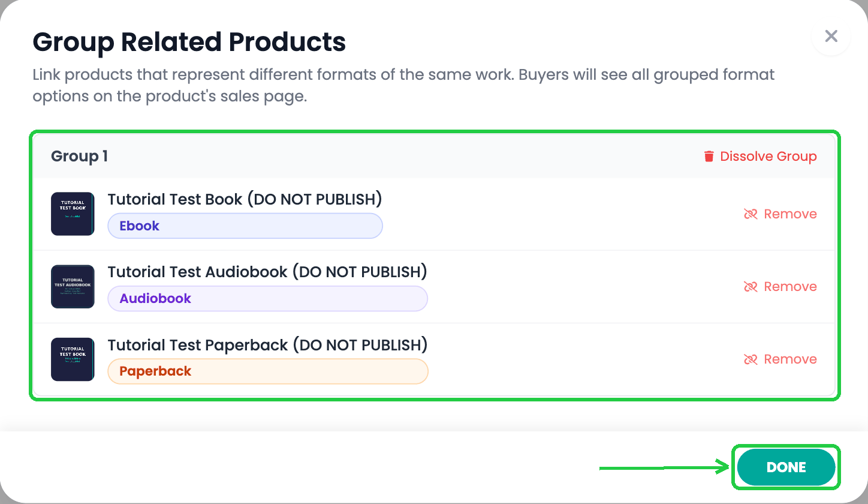Viewport: 868px width, 504px height.
Task: Click the unlink icon for Tutorial Test Audiobook
Action: point(751,287)
